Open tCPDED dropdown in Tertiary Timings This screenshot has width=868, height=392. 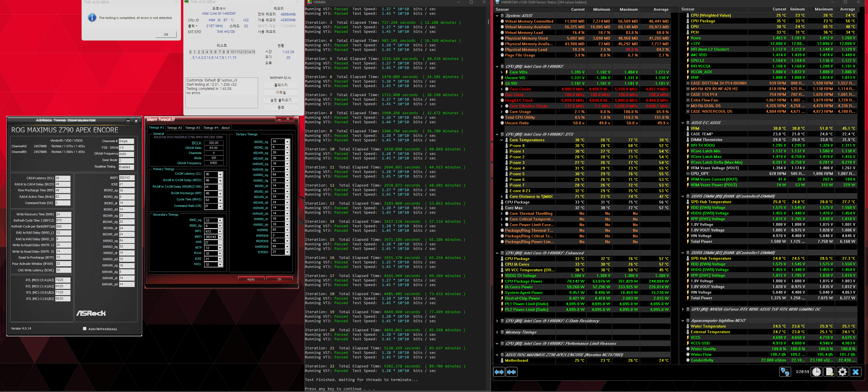coord(287,252)
